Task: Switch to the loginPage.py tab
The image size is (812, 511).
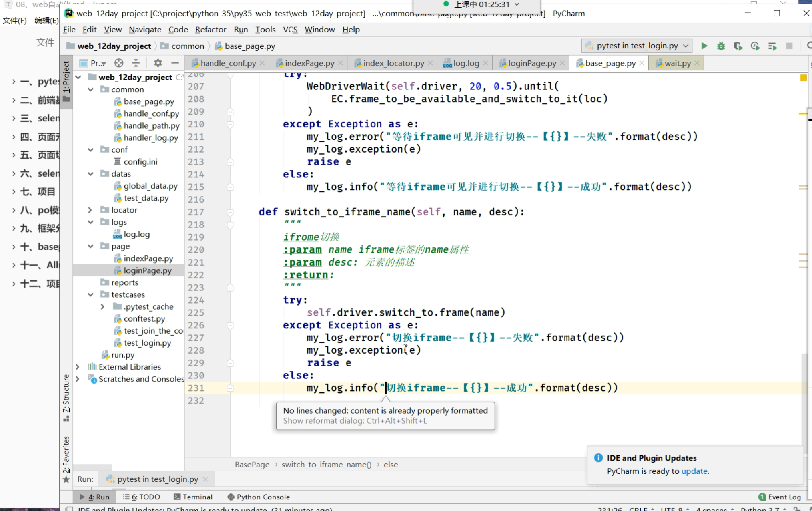Action: click(x=532, y=63)
